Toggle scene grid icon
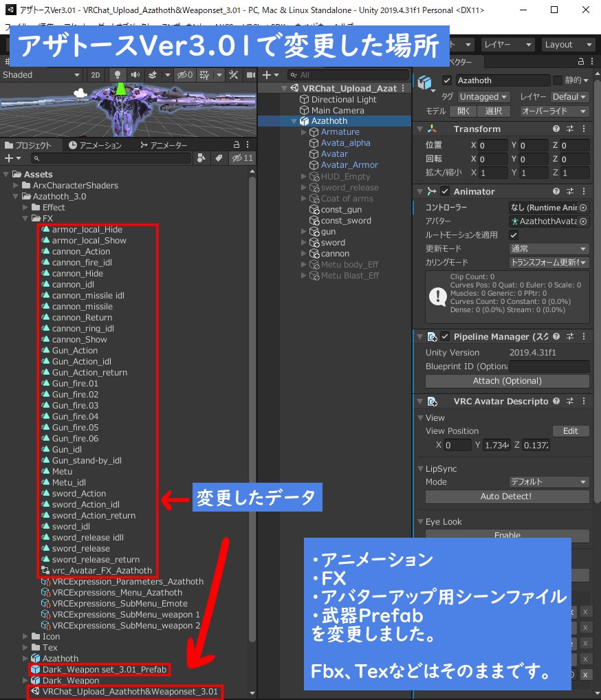This screenshot has width=601, height=700. click(204, 75)
